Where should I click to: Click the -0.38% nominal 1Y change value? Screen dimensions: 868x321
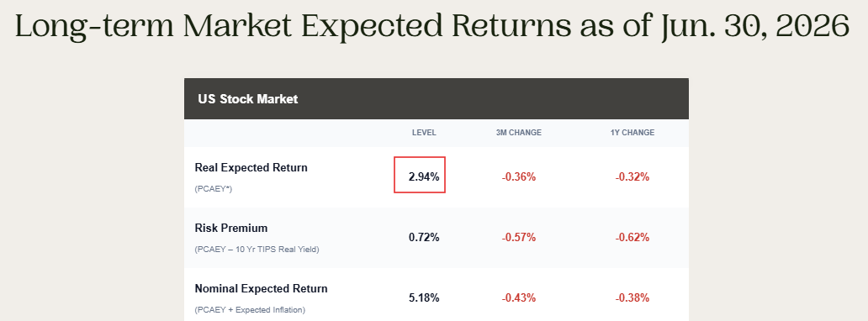tap(632, 297)
